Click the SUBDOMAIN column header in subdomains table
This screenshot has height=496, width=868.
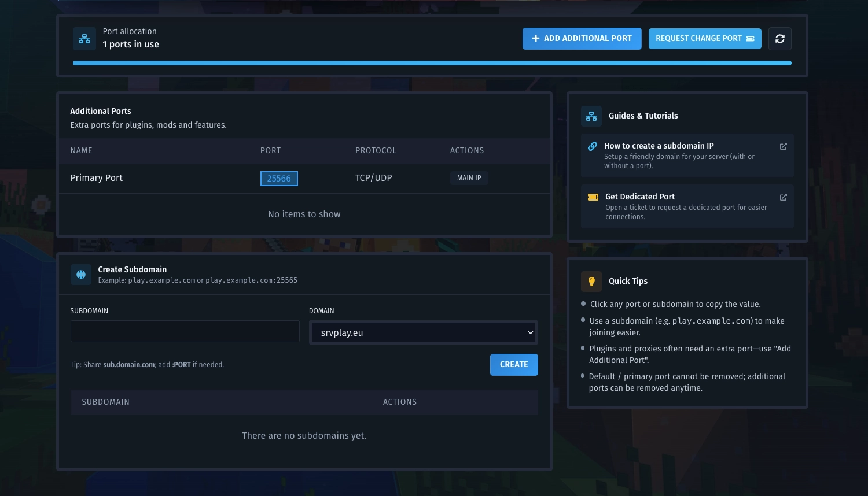106,402
